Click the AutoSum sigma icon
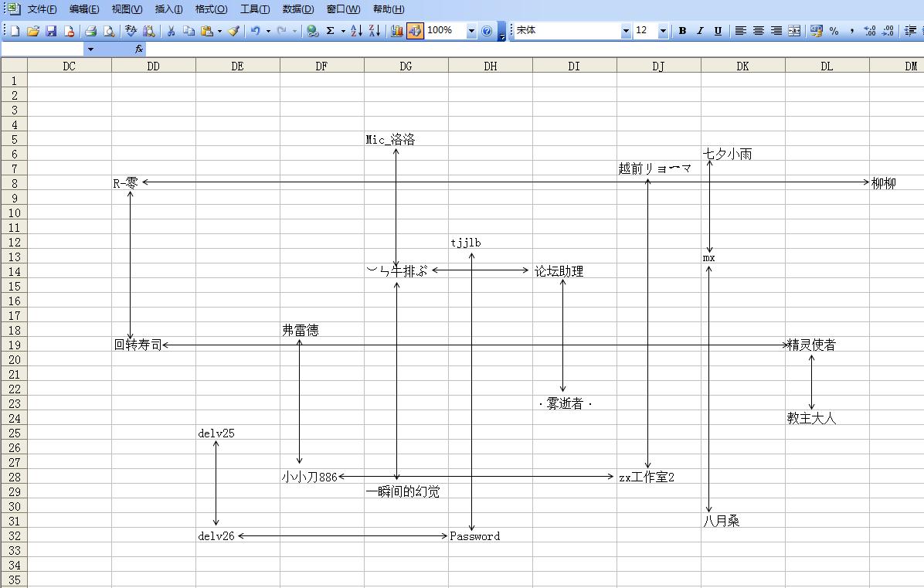Screen dimensions: 924x588 point(331,31)
